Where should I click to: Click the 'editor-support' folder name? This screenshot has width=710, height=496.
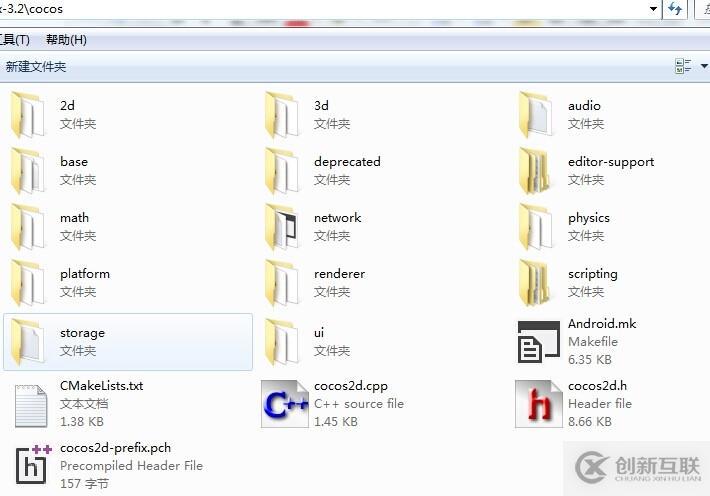click(611, 162)
